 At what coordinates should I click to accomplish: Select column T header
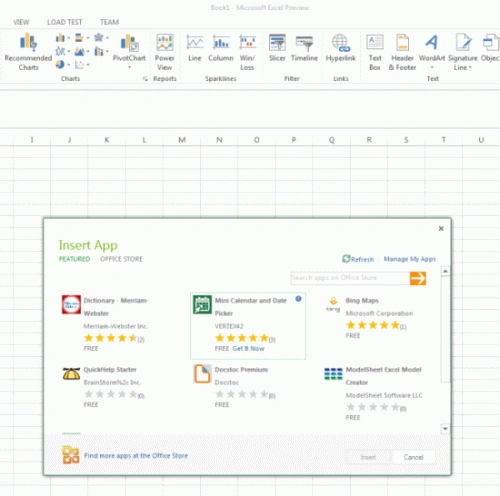[444, 140]
